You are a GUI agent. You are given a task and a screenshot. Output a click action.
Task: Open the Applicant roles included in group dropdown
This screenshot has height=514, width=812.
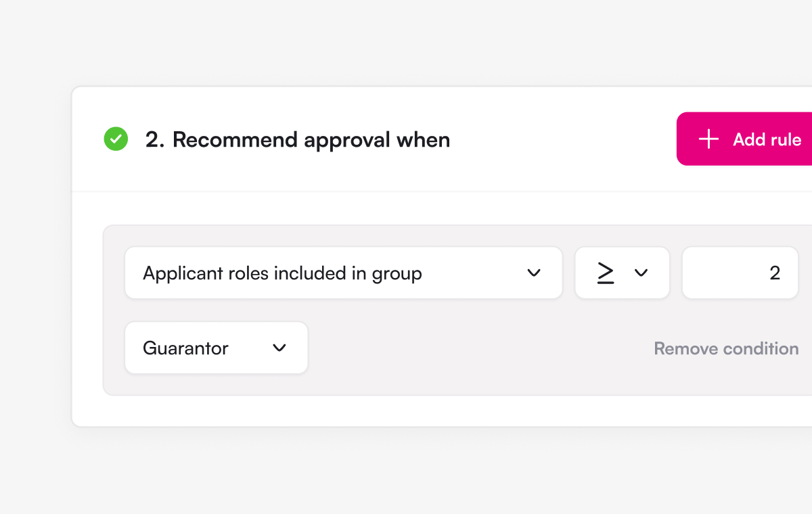click(x=344, y=273)
